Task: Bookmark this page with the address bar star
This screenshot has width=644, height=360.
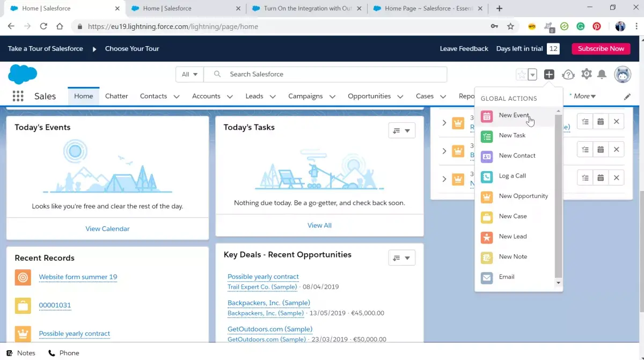Action: (510, 26)
